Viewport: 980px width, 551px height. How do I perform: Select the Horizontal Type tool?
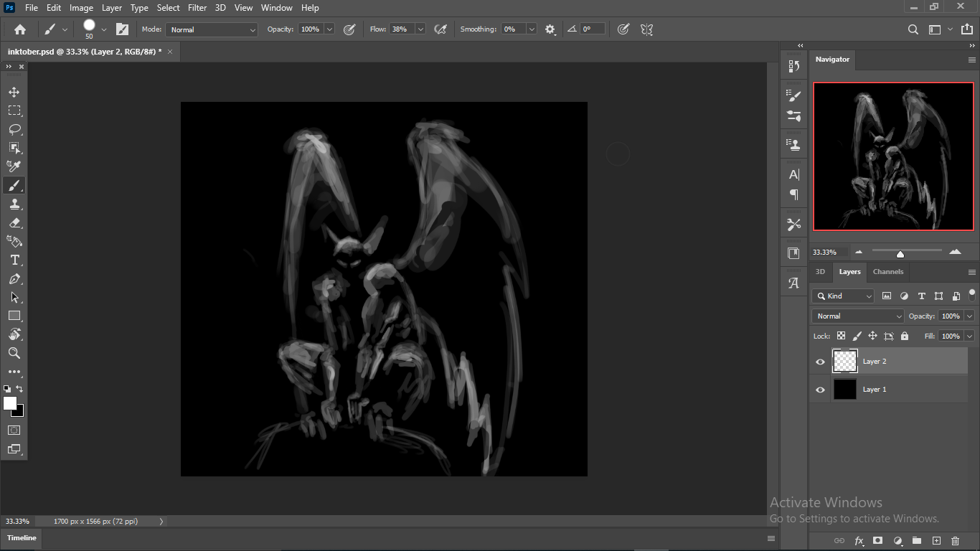point(14,260)
